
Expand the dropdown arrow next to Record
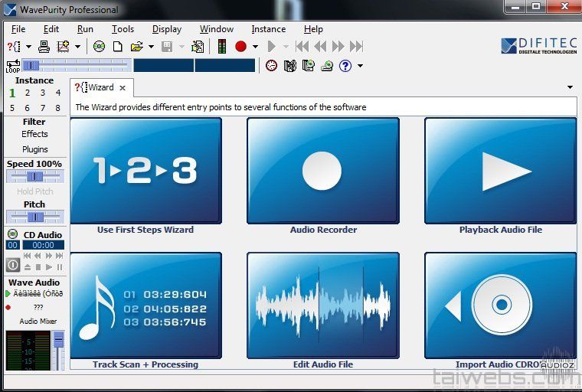click(255, 47)
